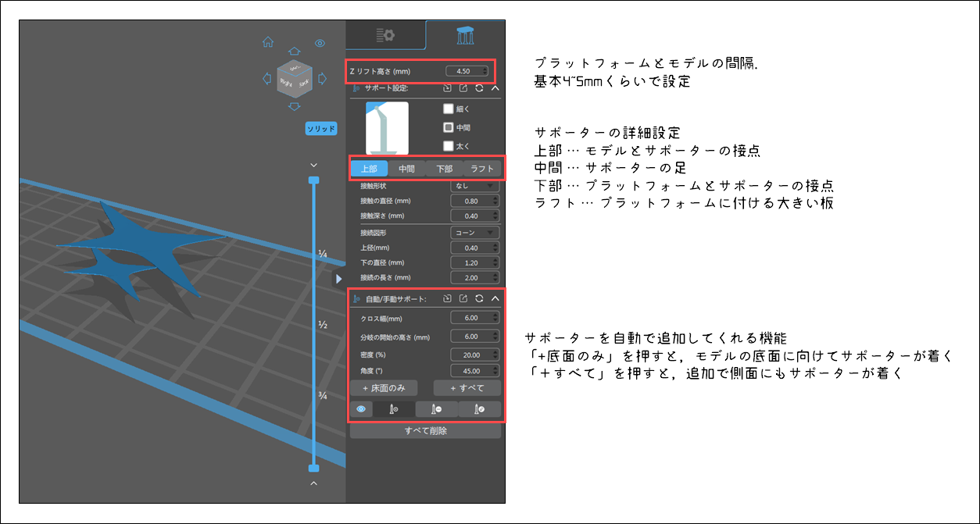
Task: Switch to the ラフト tab
Action: [x=482, y=169]
